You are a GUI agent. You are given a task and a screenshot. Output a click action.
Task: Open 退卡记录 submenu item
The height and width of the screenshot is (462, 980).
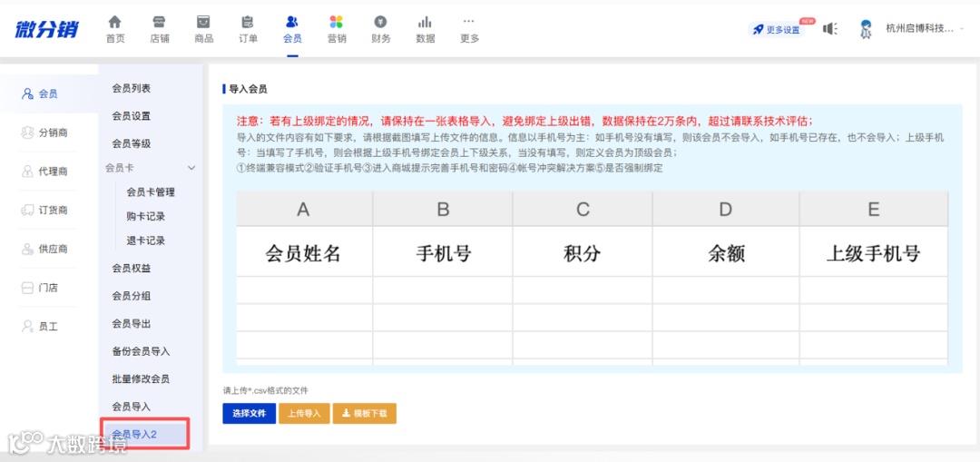145,241
